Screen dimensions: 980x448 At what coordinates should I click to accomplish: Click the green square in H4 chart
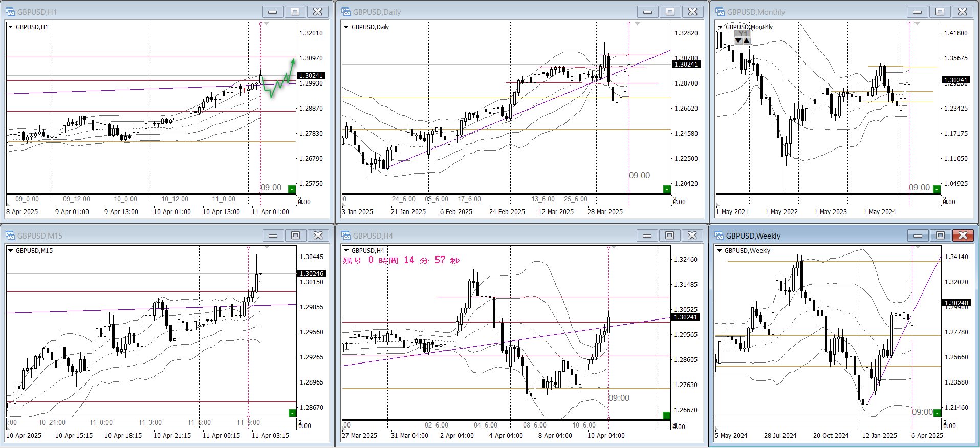tap(667, 415)
